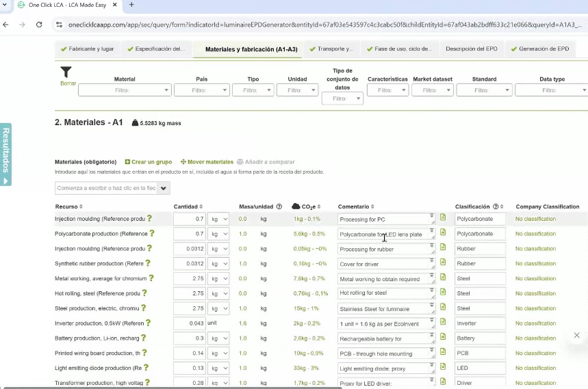Click the Mover materiales link
Viewport: 588px width, 389px height.
[207, 162]
